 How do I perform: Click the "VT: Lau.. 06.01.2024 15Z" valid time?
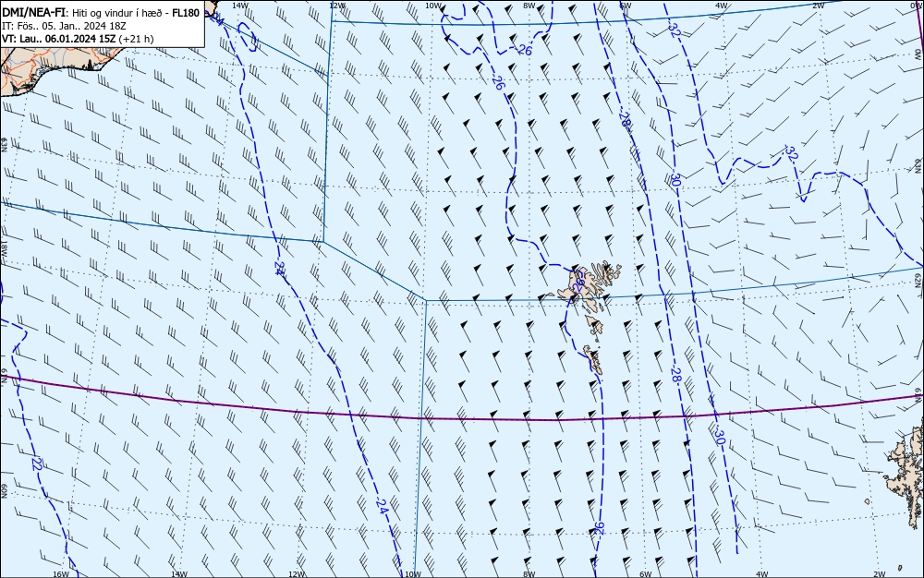(x=59, y=39)
